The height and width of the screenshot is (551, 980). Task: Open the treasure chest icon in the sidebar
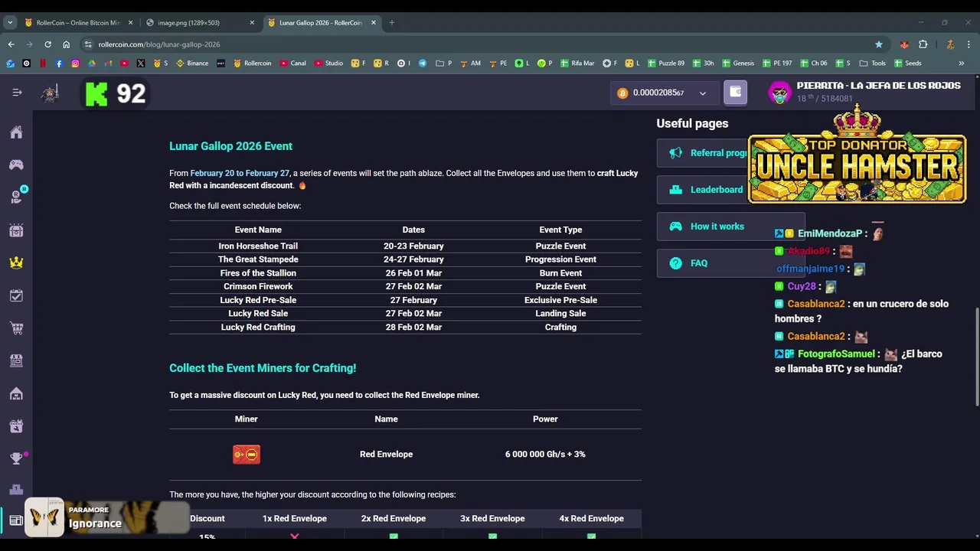16,230
